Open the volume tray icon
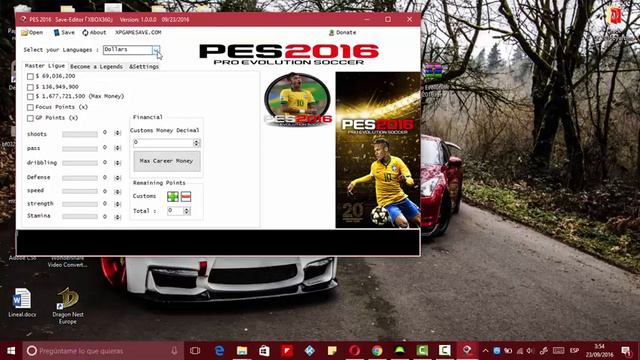The height and width of the screenshot is (360, 640). coord(530,351)
